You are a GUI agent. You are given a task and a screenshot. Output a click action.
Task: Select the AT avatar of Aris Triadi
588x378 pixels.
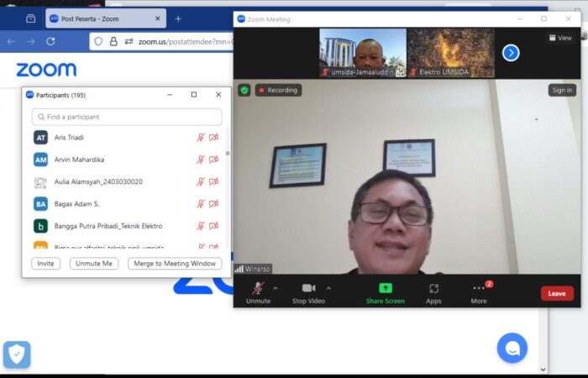click(40, 138)
